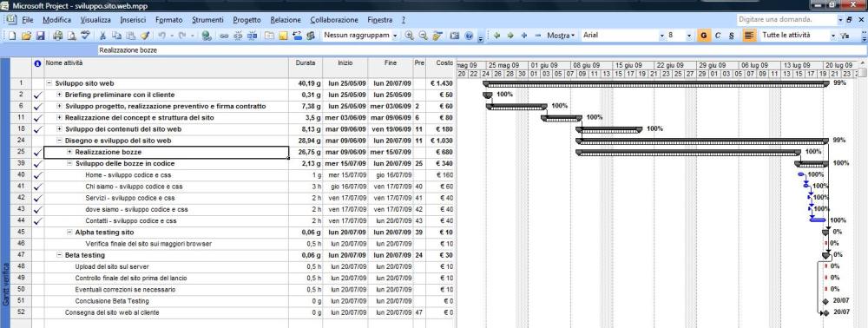
Task: Expand 'Sviluppo dei contenuti del sito web'
Action: 59,129
